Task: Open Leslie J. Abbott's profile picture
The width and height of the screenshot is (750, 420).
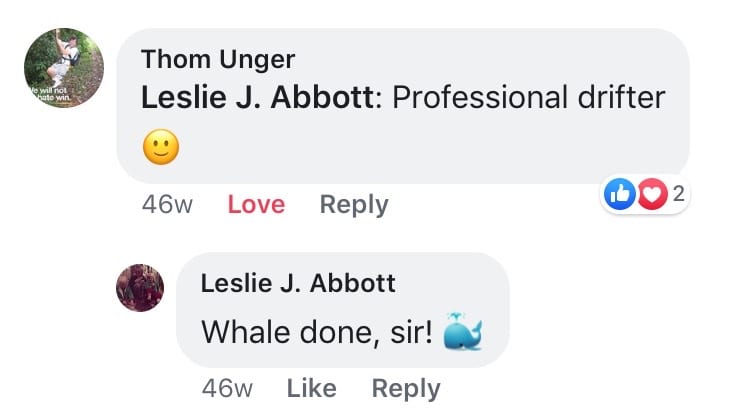Action: [x=140, y=289]
